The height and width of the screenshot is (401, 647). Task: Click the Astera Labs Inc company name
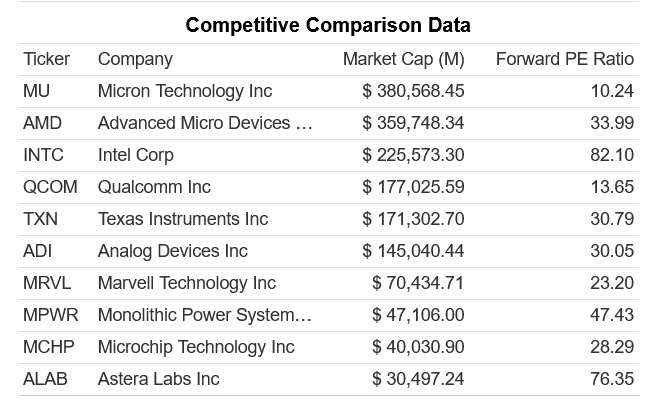click(159, 379)
